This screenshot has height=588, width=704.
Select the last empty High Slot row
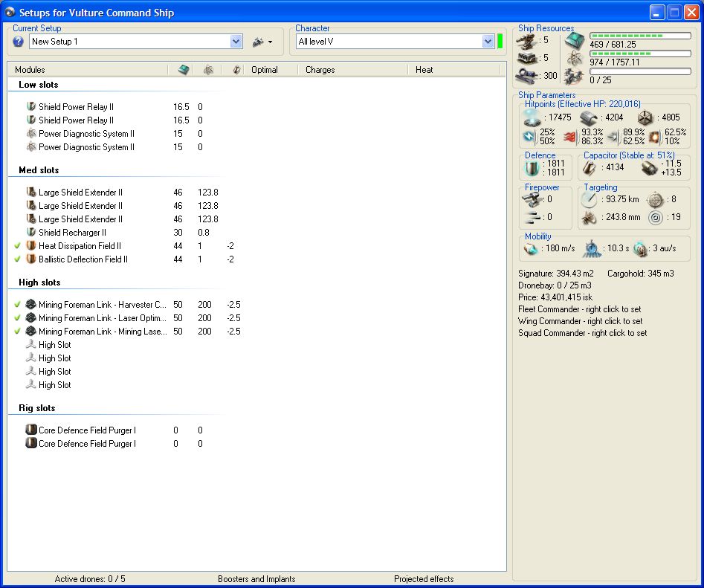coord(55,385)
